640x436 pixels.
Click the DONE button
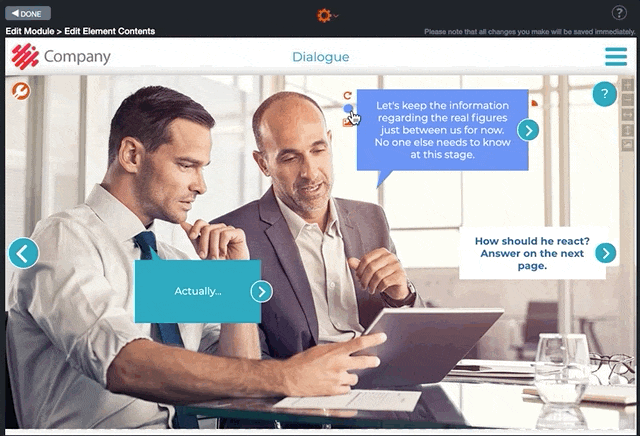[x=28, y=13]
